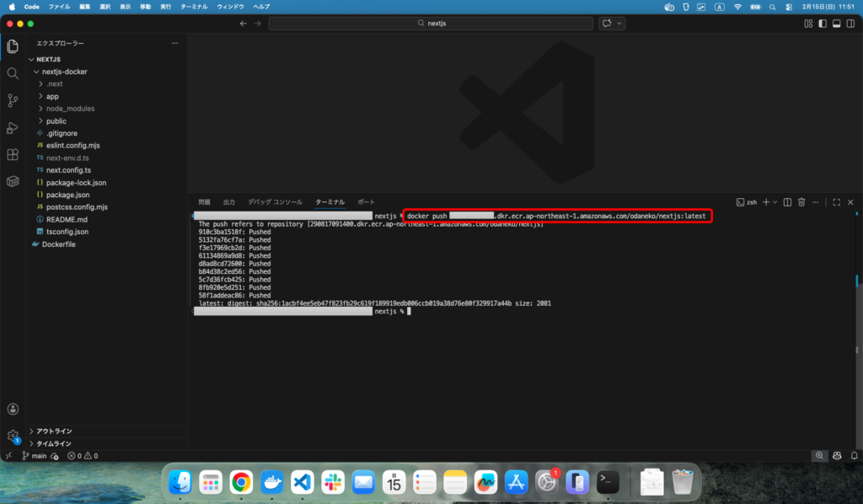863x504 pixels.
Task: Open the Run and Debug view
Action: pyautogui.click(x=13, y=128)
